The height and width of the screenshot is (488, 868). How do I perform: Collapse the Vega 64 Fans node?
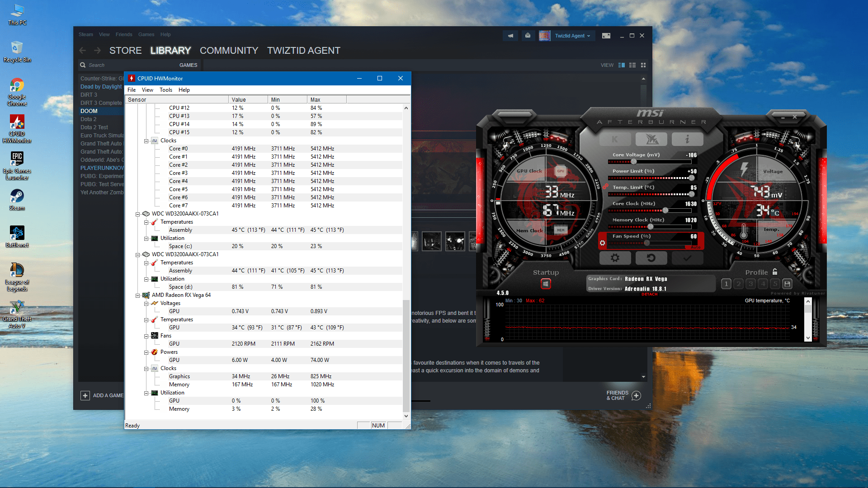pyautogui.click(x=146, y=336)
